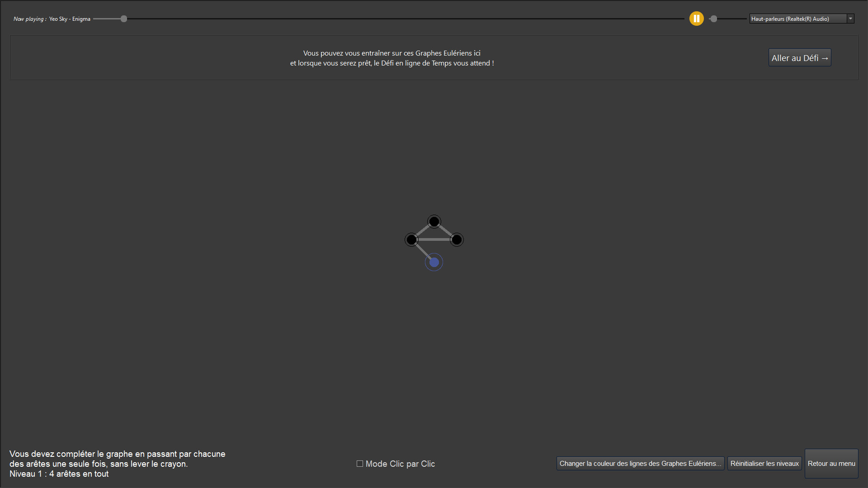Enable Mode Clic par Clic

[359, 464]
